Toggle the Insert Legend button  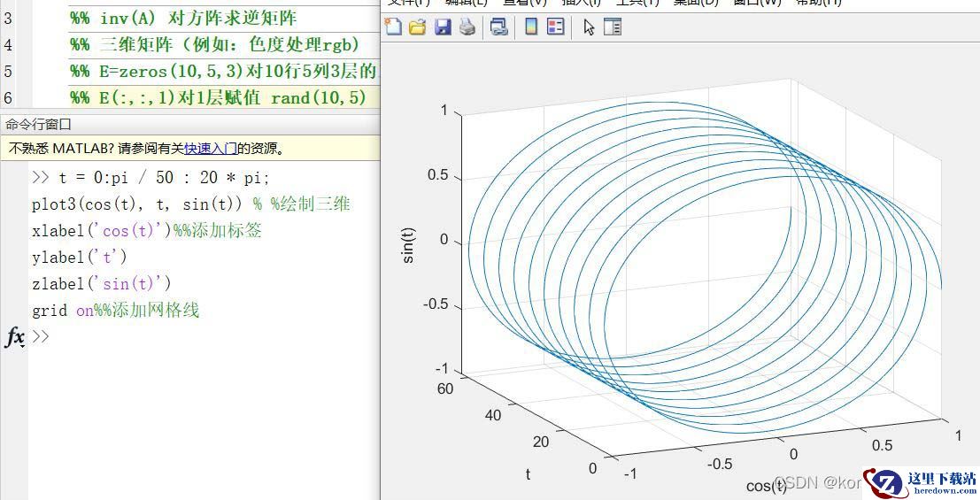[556, 27]
